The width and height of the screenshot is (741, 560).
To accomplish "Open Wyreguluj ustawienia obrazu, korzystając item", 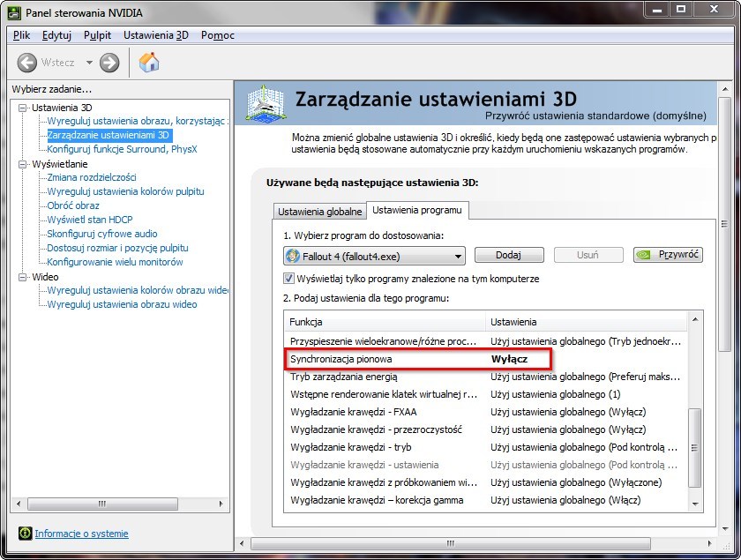I will [x=137, y=121].
